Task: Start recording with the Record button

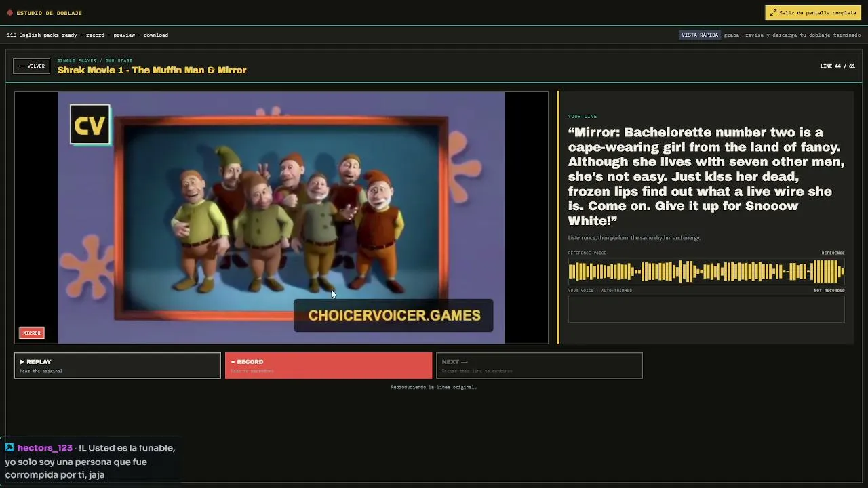Action: (328, 365)
